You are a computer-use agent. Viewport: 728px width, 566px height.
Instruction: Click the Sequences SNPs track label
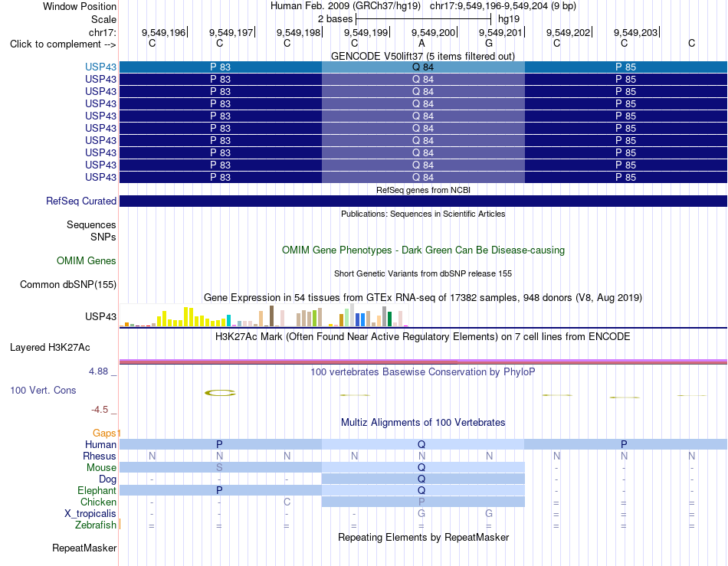91,231
